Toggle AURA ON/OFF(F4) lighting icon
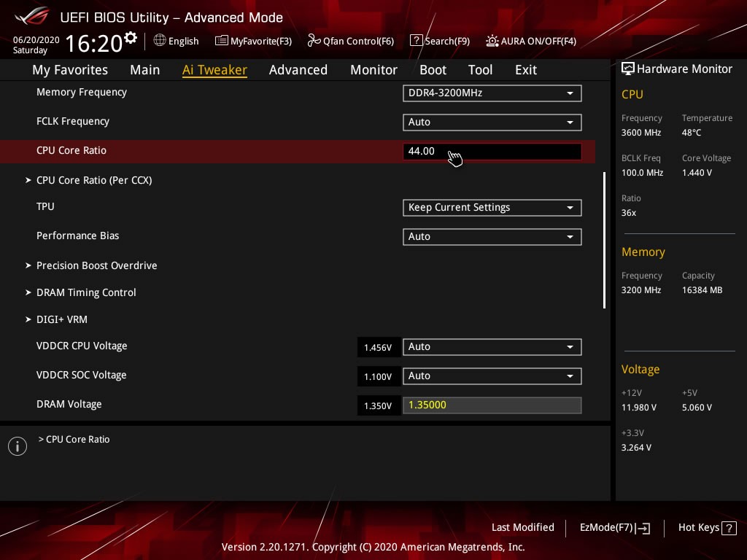Image resolution: width=747 pixels, height=560 pixels. pyautogui.click(x=492, y=41)
